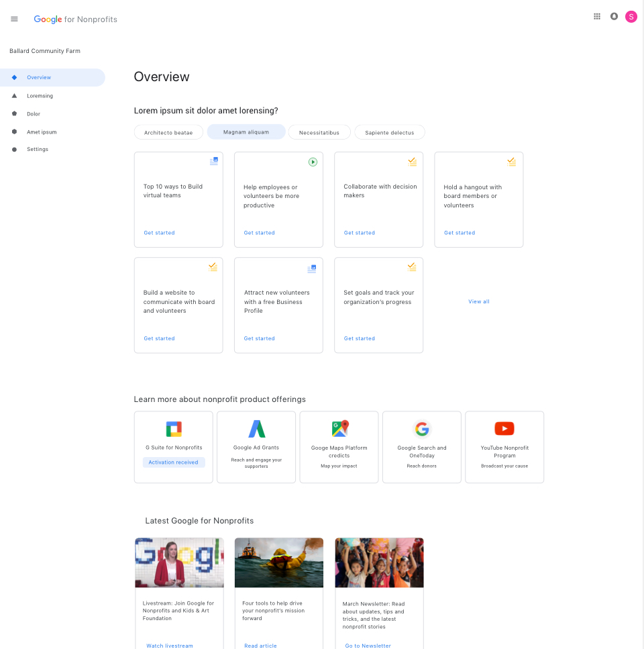Open the livestream thumbnail with woman presenter

click(180, 562)
